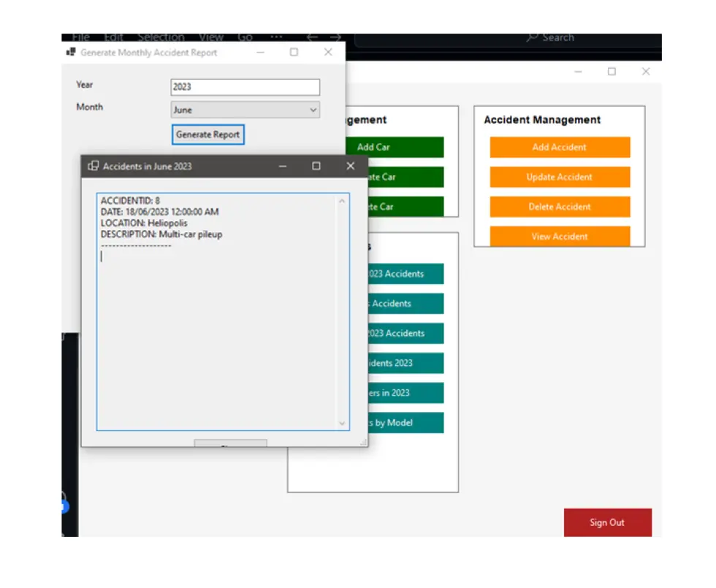Minimize the main management window behind

click(578, 72)
